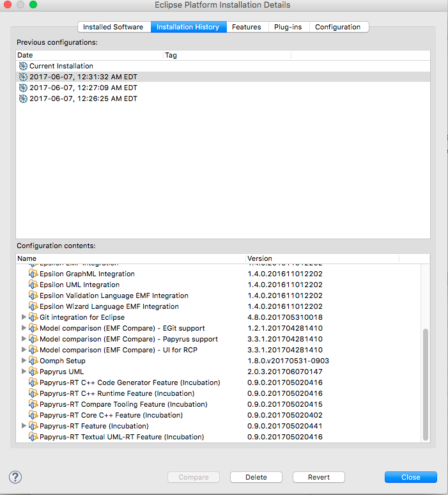448x495 pixels.
Task: Switch to the Installed Software tab
Action: (x=114, y=27)
